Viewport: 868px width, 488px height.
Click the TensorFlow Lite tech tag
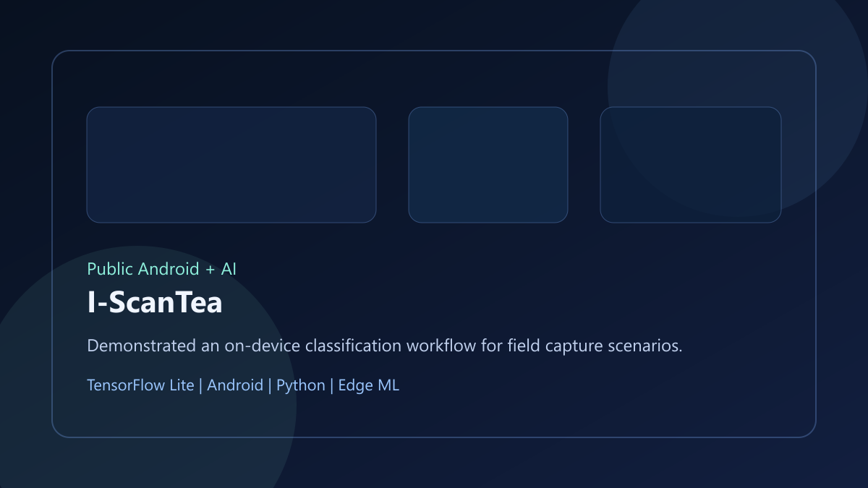pos(140,385)
